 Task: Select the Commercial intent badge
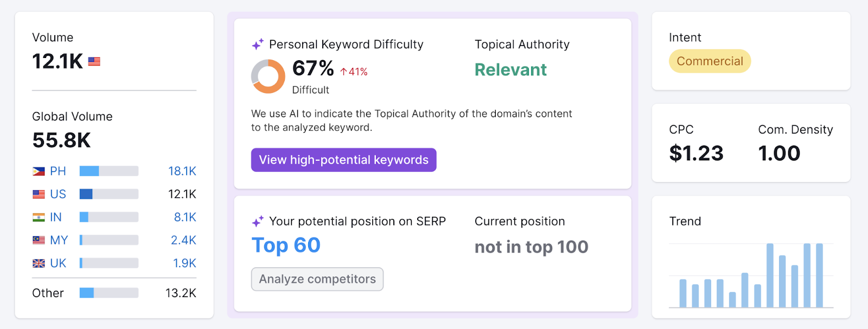click(710, 61)
